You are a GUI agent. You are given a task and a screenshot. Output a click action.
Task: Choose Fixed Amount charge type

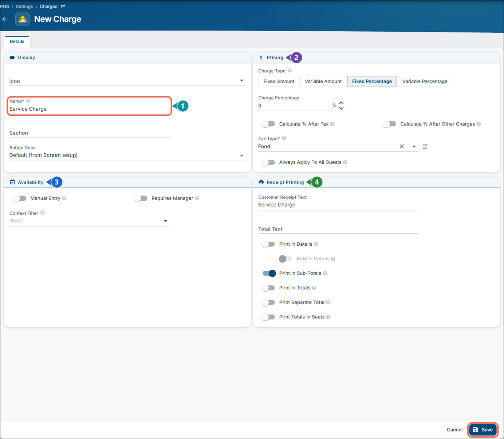click(x=279, y=82)
